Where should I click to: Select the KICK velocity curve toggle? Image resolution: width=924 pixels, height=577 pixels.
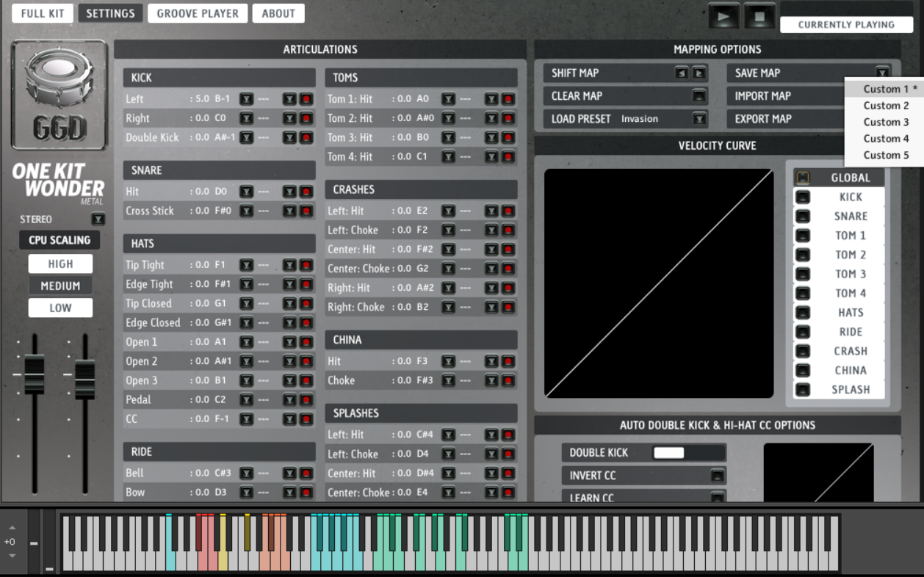click(x=803, y=197)
